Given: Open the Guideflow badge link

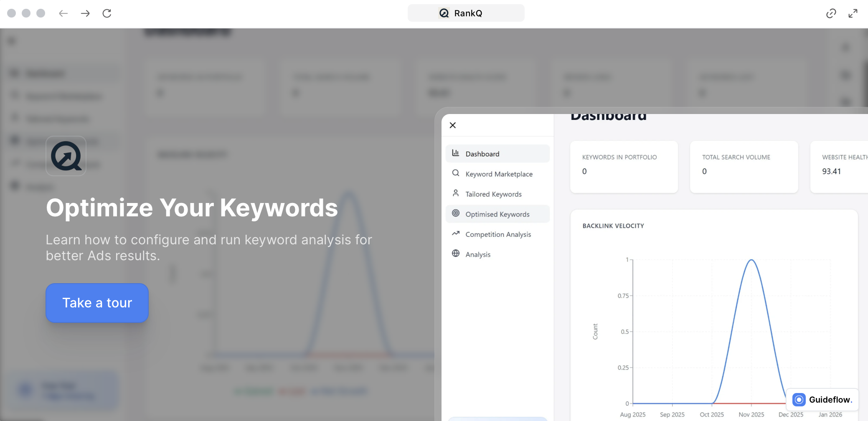Looking at the screenshot, I should [x=822, y=400].
